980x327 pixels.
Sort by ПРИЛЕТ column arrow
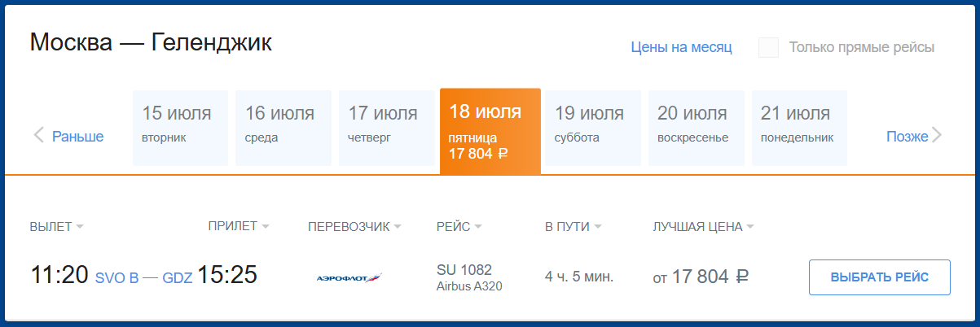266,226
